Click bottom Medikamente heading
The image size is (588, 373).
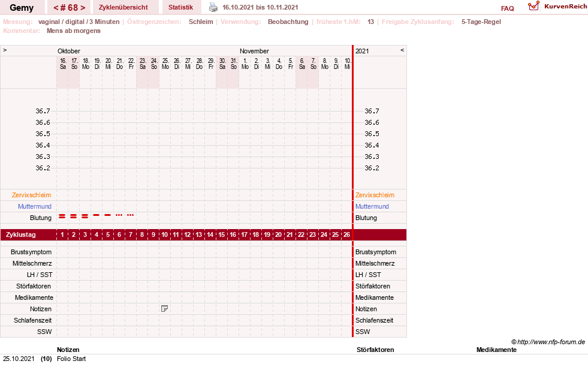496,350
